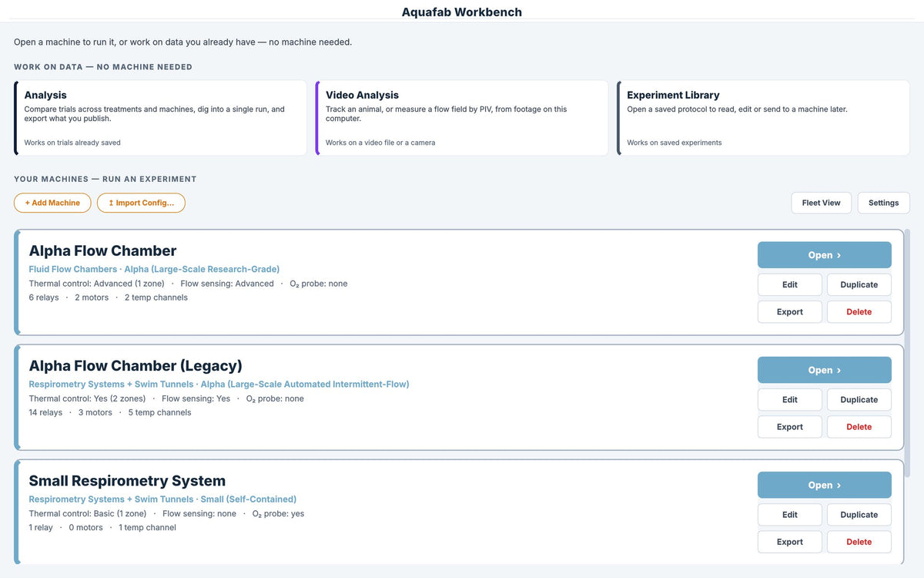Open Fleet View
This screenshot has width=924, height=578.
[x=822, y=203]
